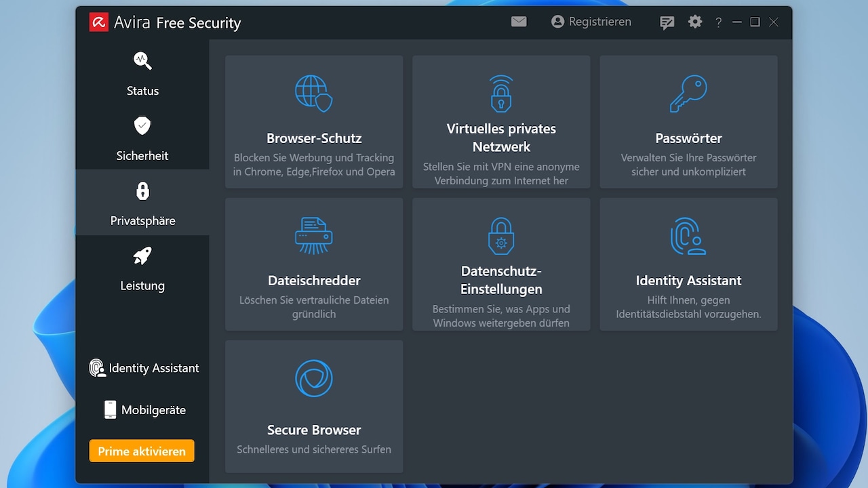Click the fingerprint icon beside Identity Assistant in sidebar

[x=98, y=368]
